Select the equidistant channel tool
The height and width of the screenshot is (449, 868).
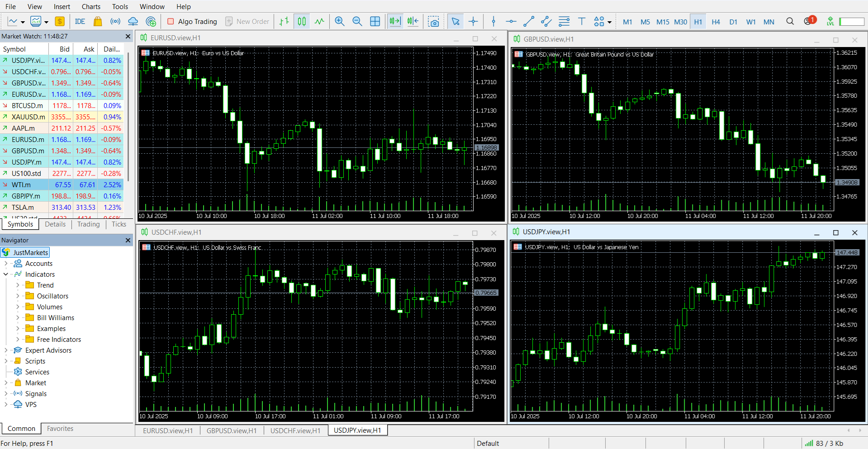click(546, 21)
